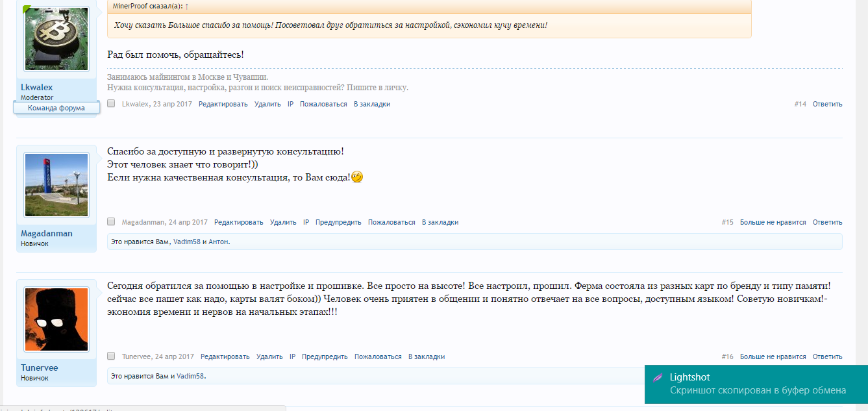Click "Больше не нравится" on post #15
The image size is (868, 411).
[773, 222]
